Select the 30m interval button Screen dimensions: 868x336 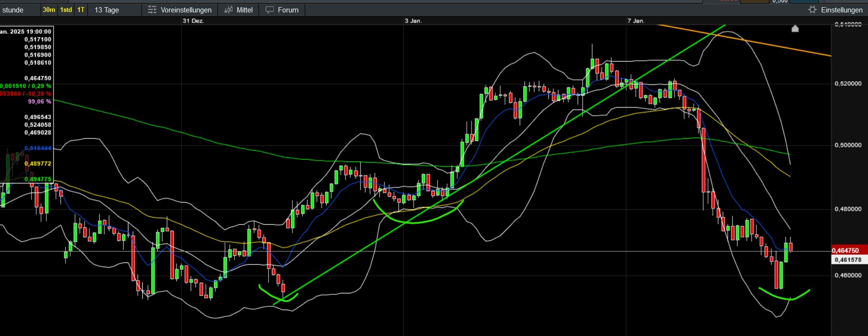coord(49,10)
